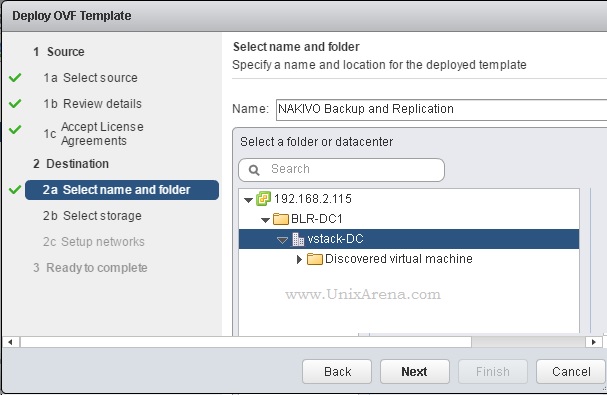
Task: Click the folder Search input field
Action: pos(341,170)
